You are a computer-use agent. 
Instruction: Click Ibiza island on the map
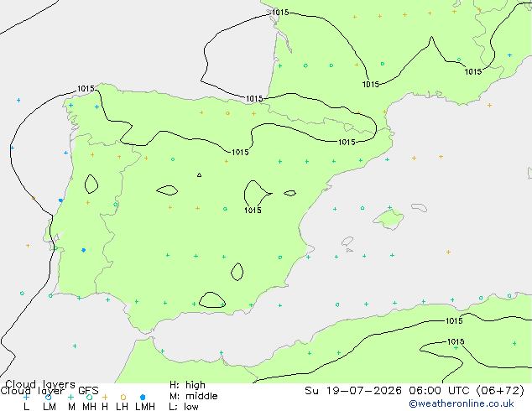coord(347,242)
